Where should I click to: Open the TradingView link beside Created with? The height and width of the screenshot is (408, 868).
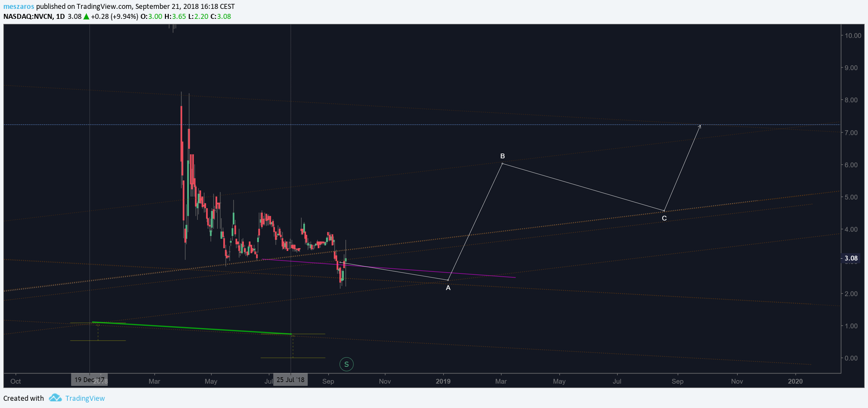[x=85, y=398]
